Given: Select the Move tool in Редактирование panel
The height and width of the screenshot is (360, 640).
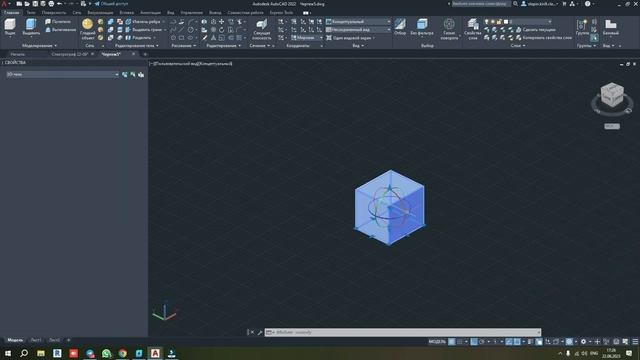Looking at the screenshot, I should tap(222, 22).
